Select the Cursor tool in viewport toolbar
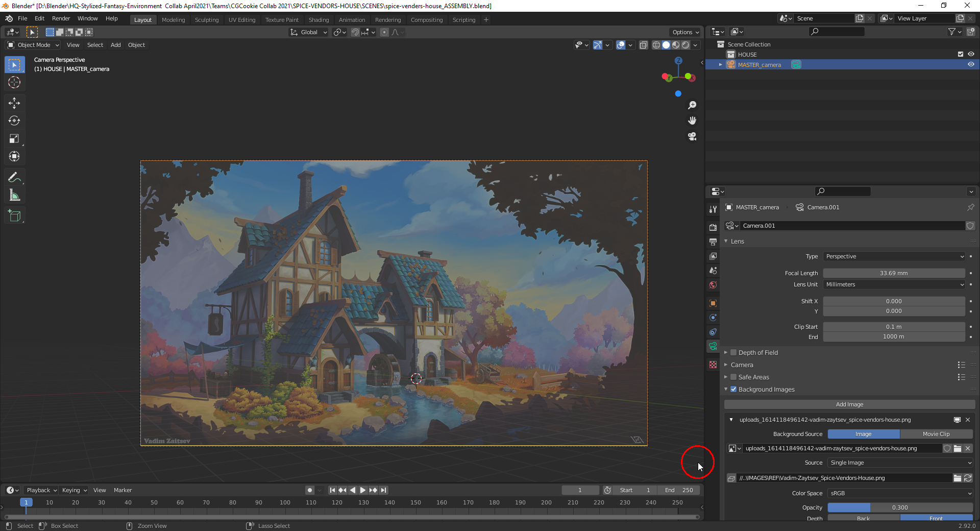 (x=14, y=82)
